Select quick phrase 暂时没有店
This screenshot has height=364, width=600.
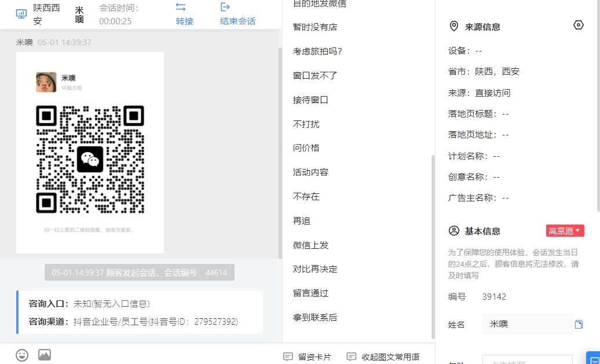pos(315,27)
